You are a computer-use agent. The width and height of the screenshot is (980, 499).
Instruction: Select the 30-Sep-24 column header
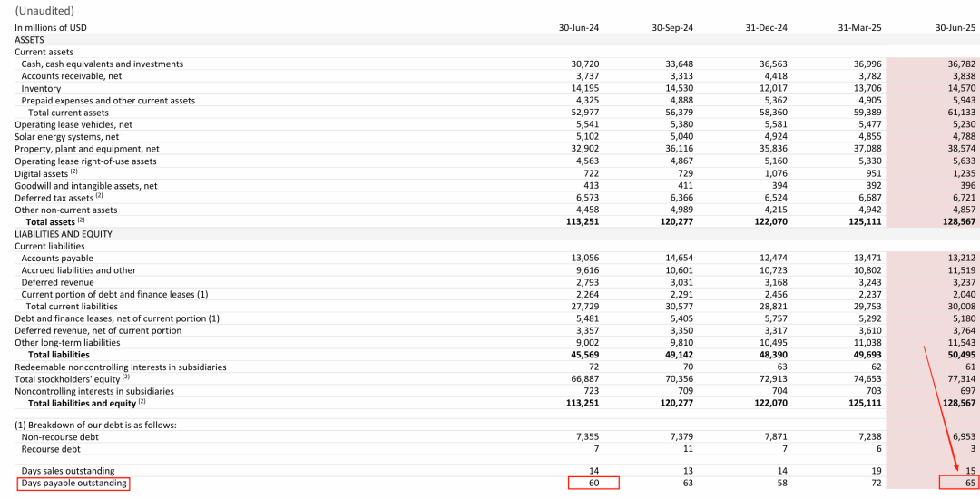672,27
